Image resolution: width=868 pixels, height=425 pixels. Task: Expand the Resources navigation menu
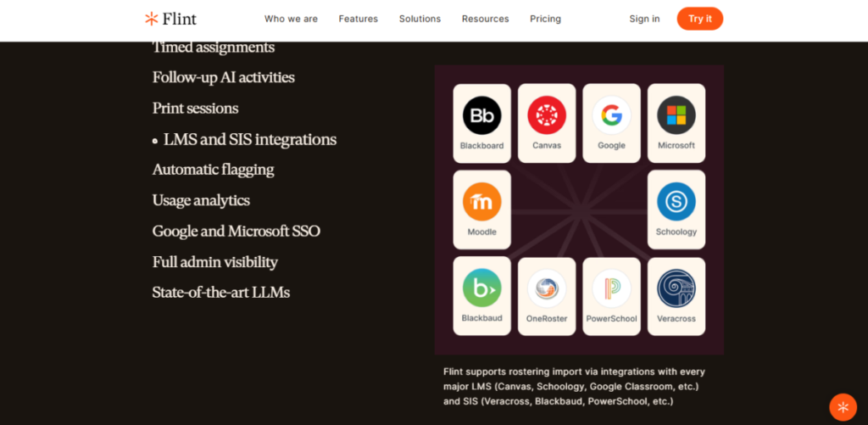485,19
